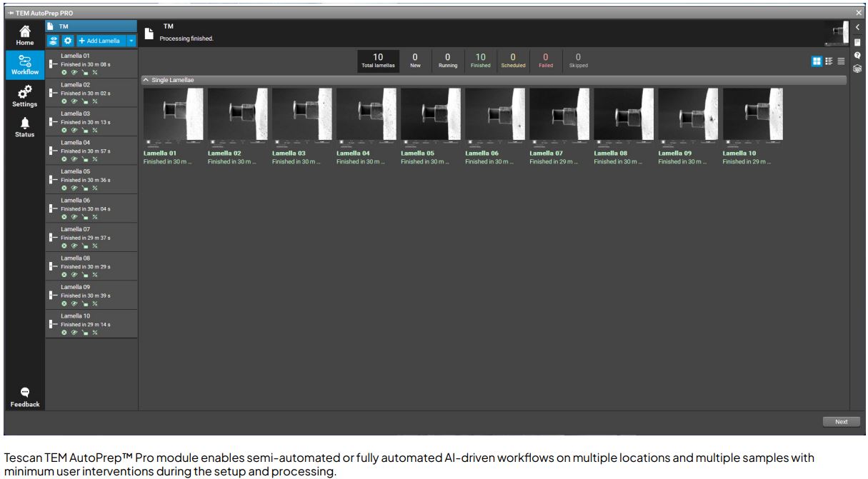The height and width of the screenshot is (479, 868).
Task: Switch to grid thumbnail view
Action: (817, 61)
